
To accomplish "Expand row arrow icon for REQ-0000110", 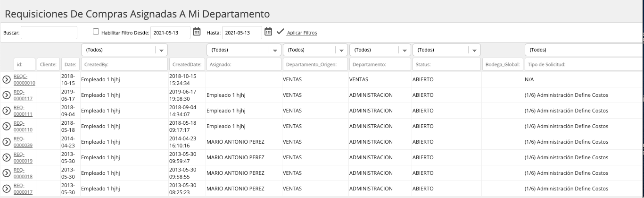I will click(7, 126).
